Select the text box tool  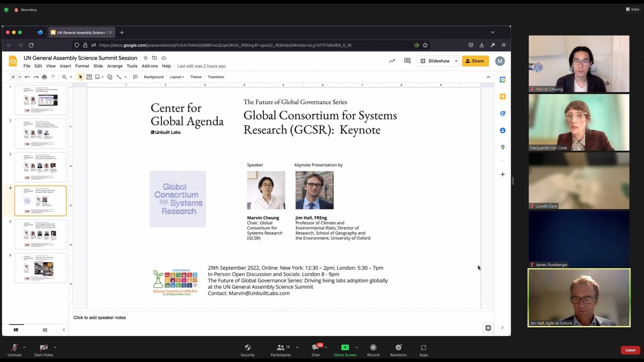(89, 77)
